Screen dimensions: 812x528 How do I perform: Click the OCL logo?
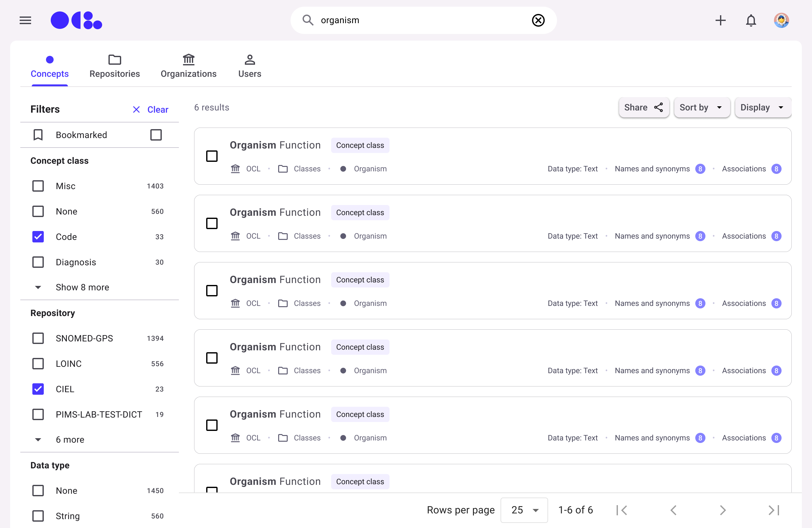pos(76,21)
